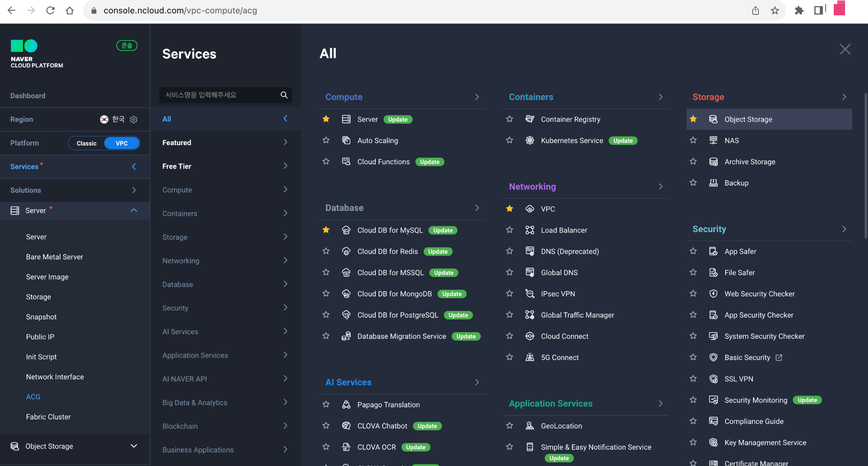Screen dimensions: 868x466
Task: Click the Global DNS icon
Action: (x=530, y=272)
